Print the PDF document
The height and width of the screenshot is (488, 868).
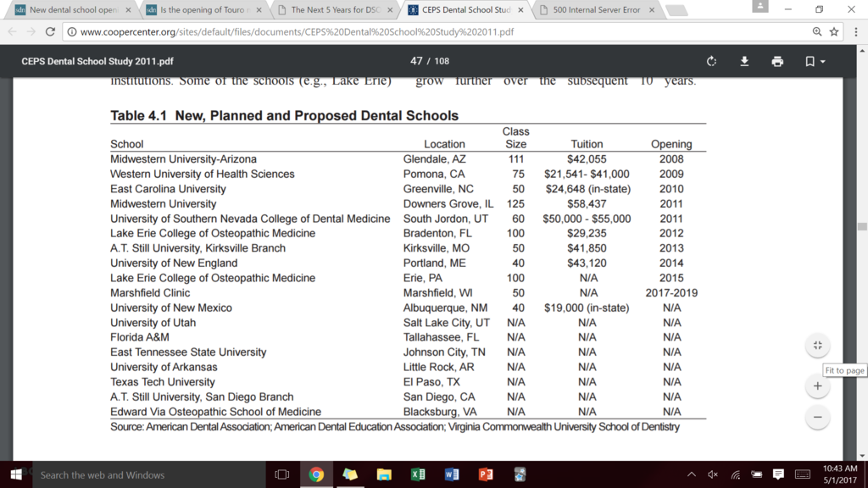777,62
